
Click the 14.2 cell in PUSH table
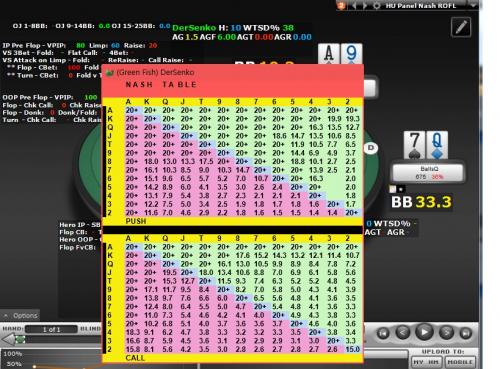pyautogui.click(x=151, y=187)
